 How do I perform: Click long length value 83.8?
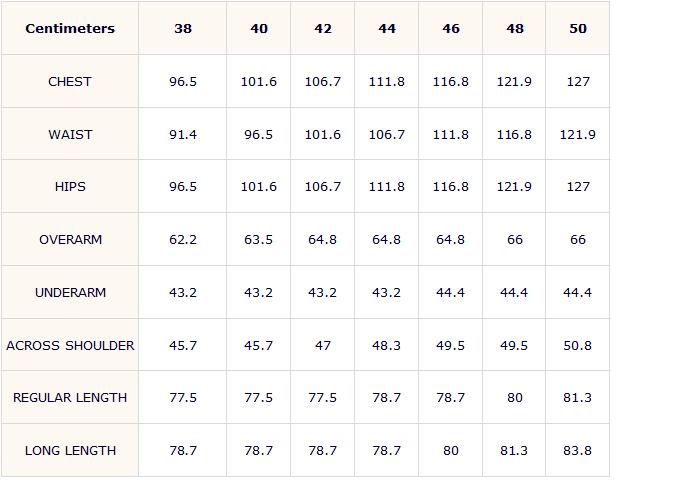[x=577, y=451]
